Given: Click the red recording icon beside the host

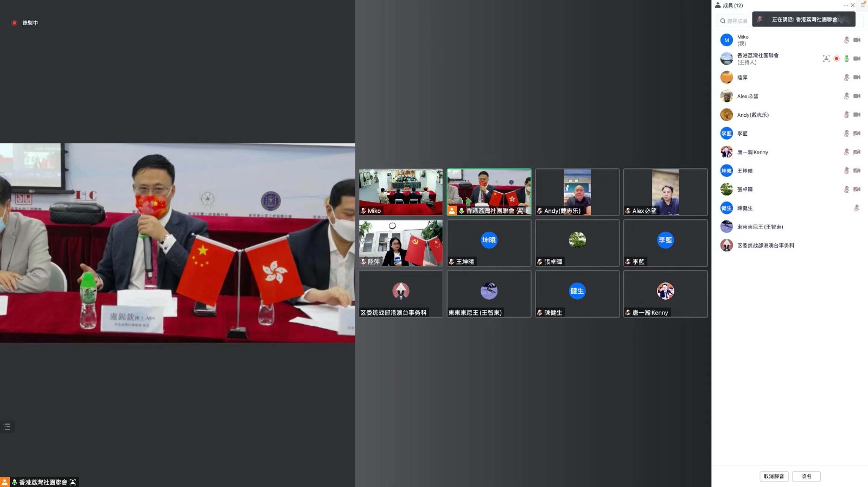Looking at the screenshot, I should (x=837, y=59).
